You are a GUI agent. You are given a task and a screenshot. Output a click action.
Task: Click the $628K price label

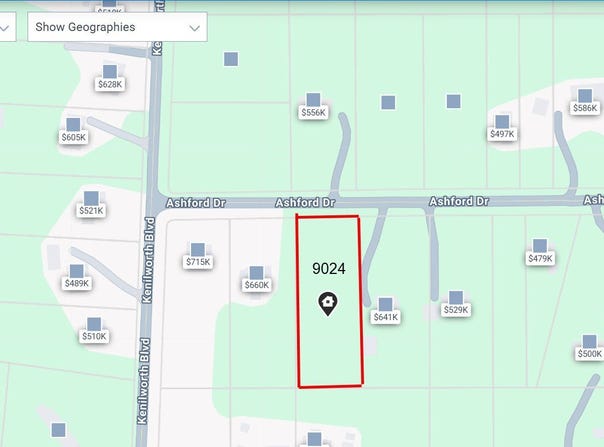point(110,84)
